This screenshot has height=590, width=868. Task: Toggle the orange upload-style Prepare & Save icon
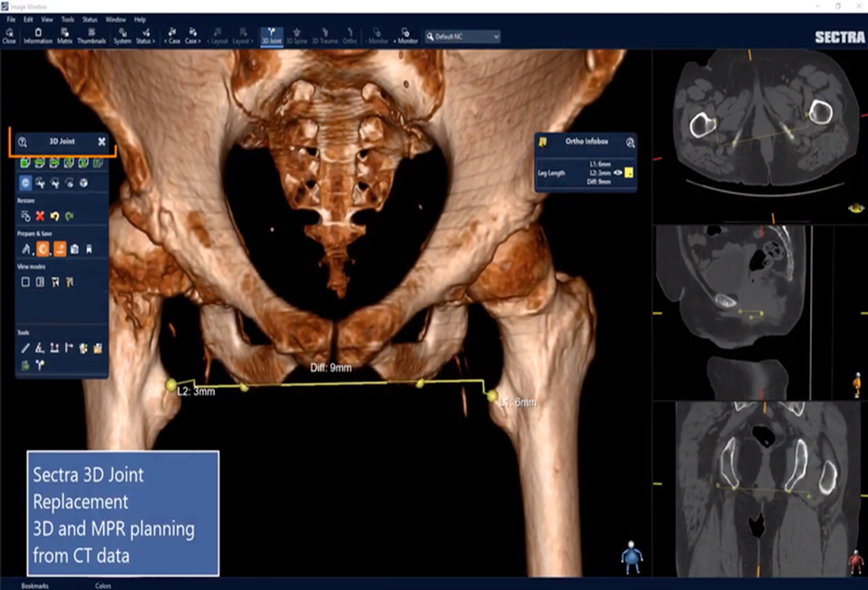(x=60, y=249)
